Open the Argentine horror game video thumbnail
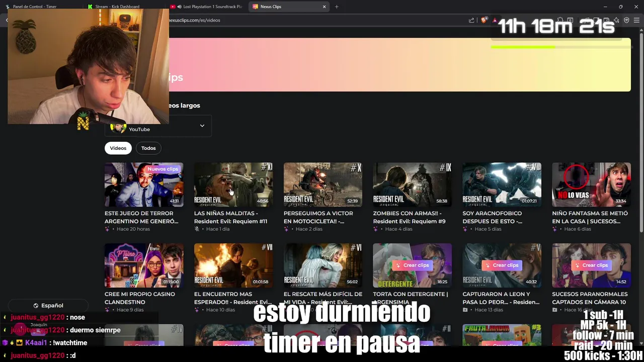644x362 pixels. (x=144, y=185)
